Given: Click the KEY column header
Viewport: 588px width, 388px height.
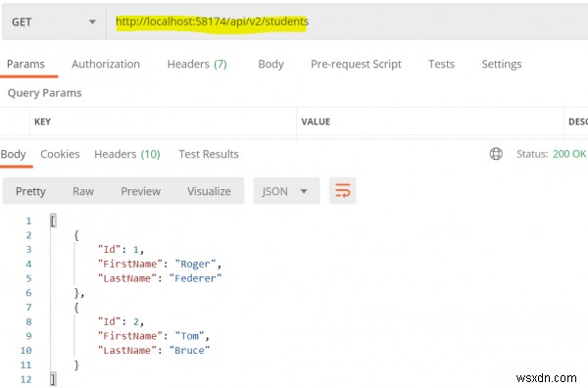Looking at the screenshot, I should point(42,121).
